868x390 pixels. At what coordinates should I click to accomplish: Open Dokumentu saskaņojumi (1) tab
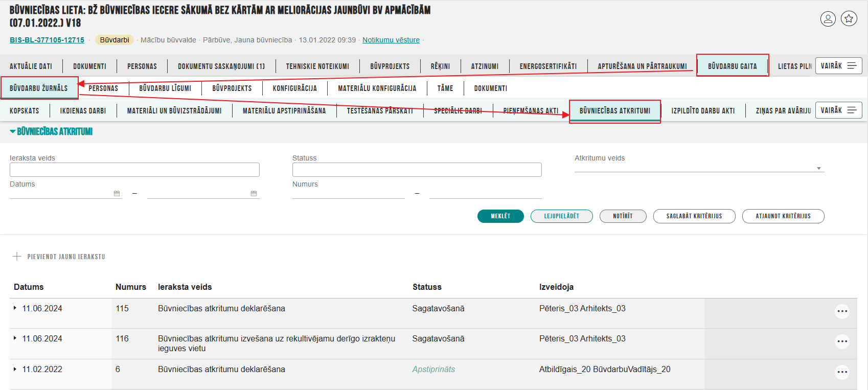[221, 66]
